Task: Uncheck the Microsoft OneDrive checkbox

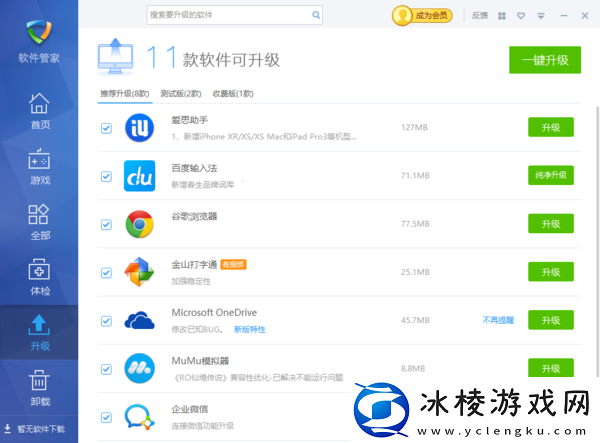Action: pyautogui.click(x=106, y=321)
